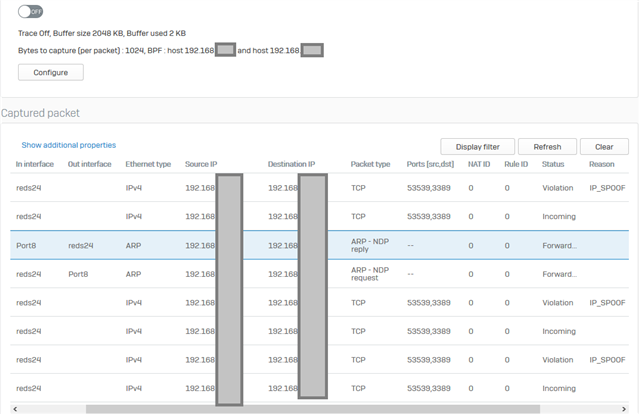
Task: Click the Reason column header
Action: (602, 164)
